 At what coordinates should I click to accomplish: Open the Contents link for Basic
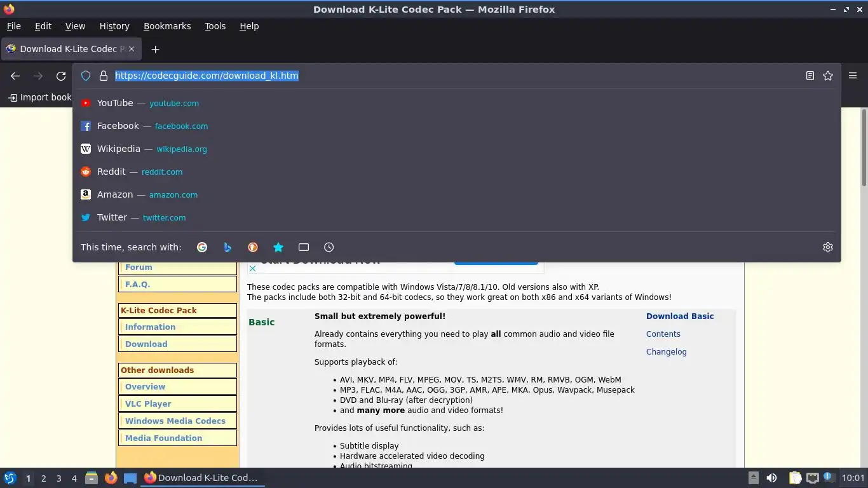point(663,334)
